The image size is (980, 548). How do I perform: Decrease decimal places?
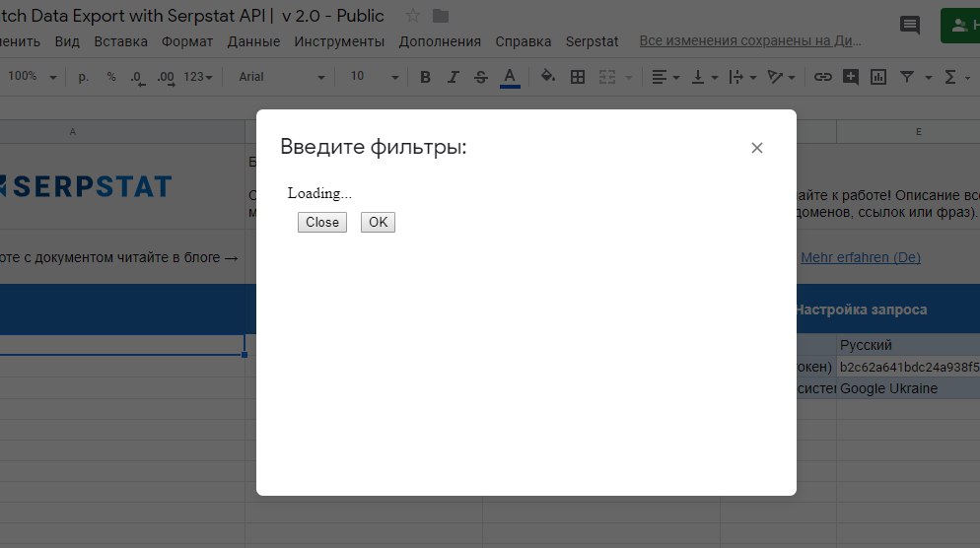tap(137, 77)
